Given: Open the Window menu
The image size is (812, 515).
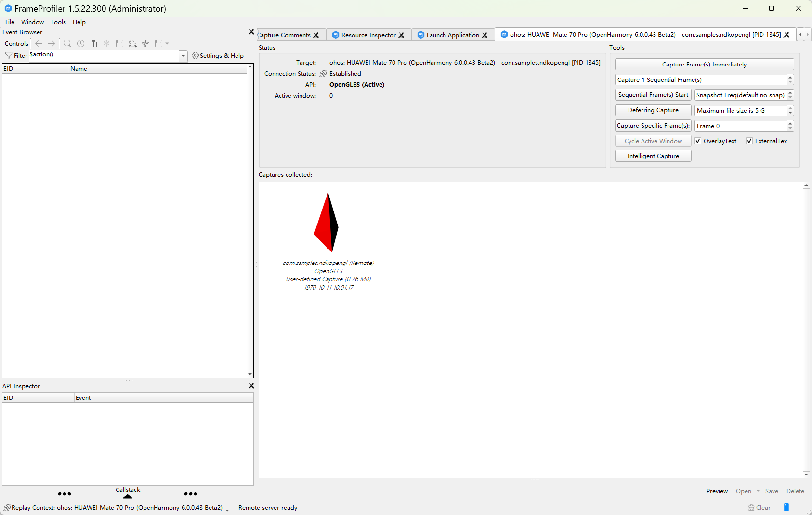Looking at the screenshot, I should [32, 22].
